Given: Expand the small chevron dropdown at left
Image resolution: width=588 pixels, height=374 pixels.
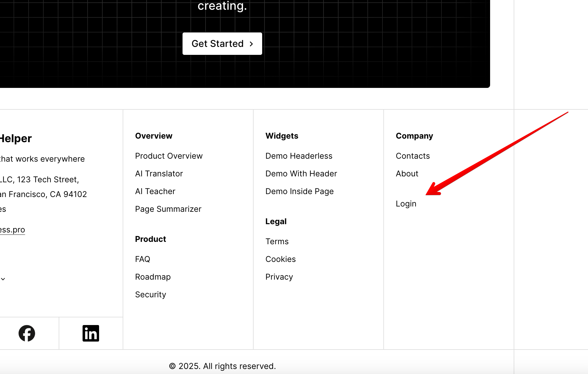Looking at the screenshot, I should pos(3,279).
